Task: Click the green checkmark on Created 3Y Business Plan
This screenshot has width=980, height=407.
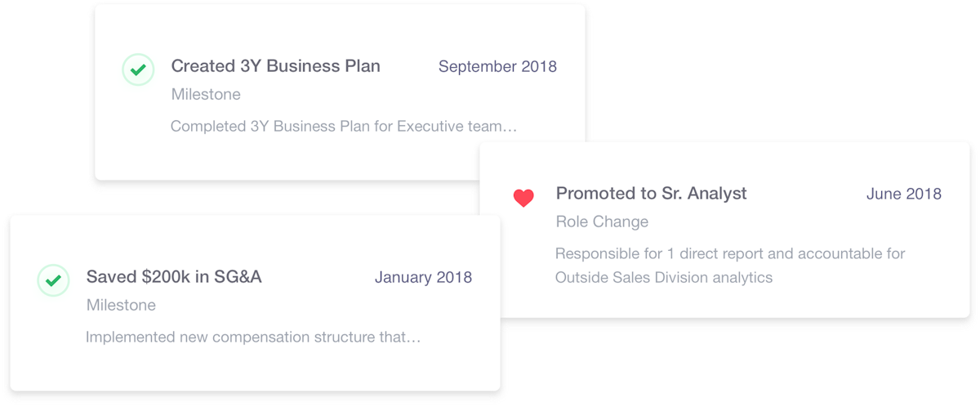Action: click(x=138, y=69)
